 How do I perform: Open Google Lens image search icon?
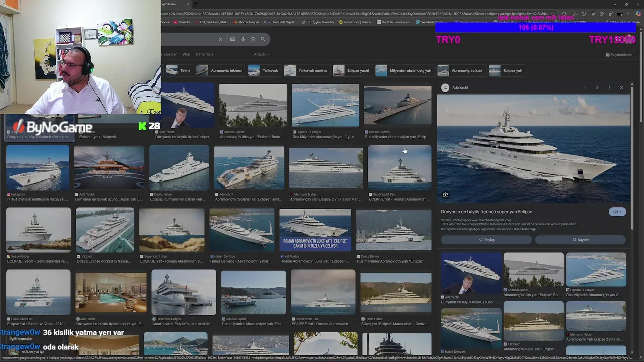(253, 39)
